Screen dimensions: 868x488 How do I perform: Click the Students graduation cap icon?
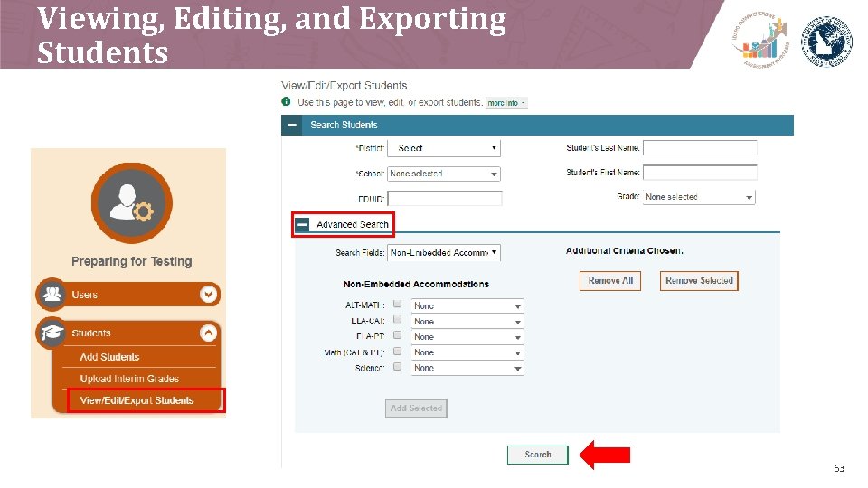click(x=52, y=333)
